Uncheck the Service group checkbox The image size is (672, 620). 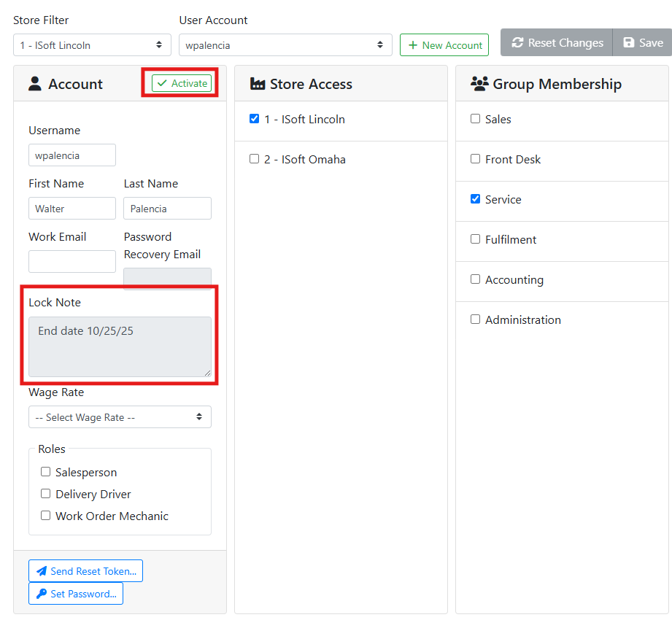(x=476, y=199)
